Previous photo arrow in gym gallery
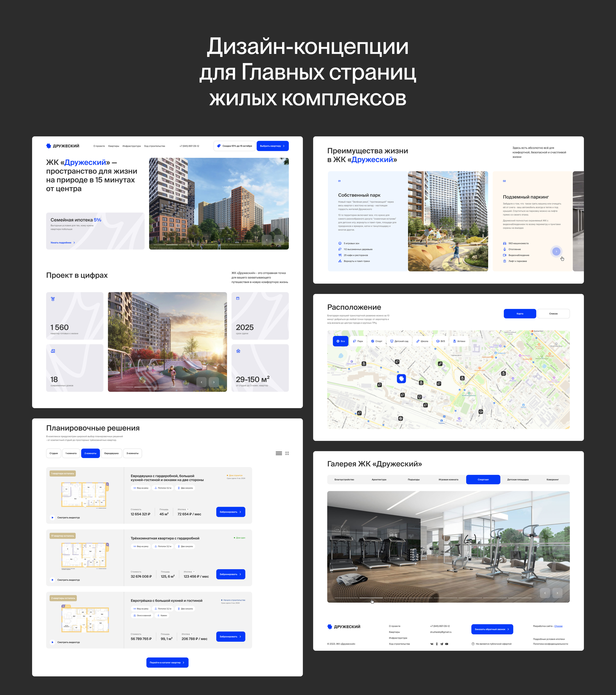616x695 pixels. (545, 593)
